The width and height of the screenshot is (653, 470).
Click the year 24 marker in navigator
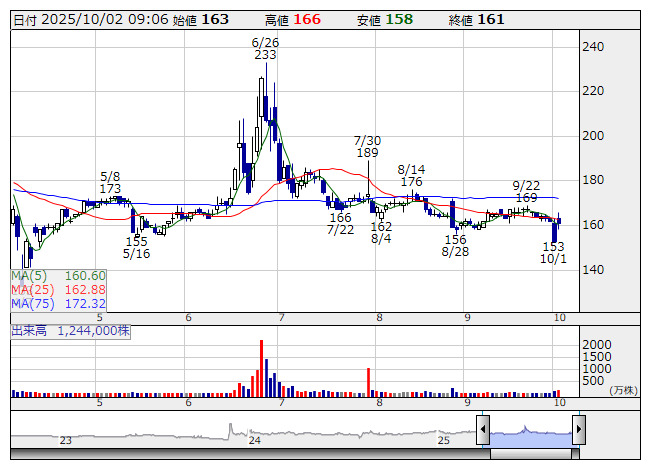(255, 440)
